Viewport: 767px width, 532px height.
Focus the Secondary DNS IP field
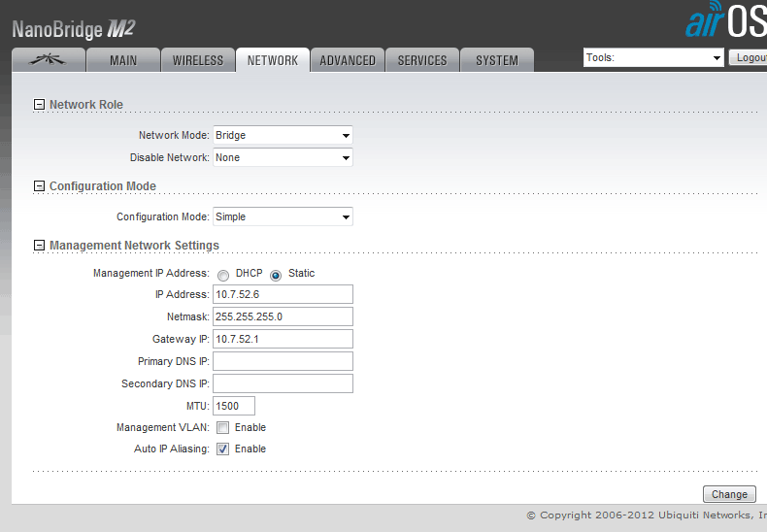pos(283,383)
